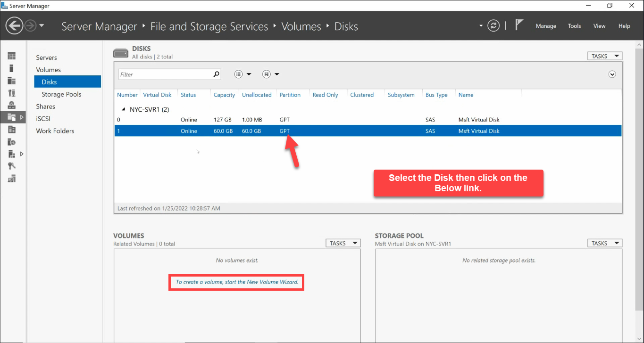Sort by the Virtual Disk column header

tap(157, 95)
